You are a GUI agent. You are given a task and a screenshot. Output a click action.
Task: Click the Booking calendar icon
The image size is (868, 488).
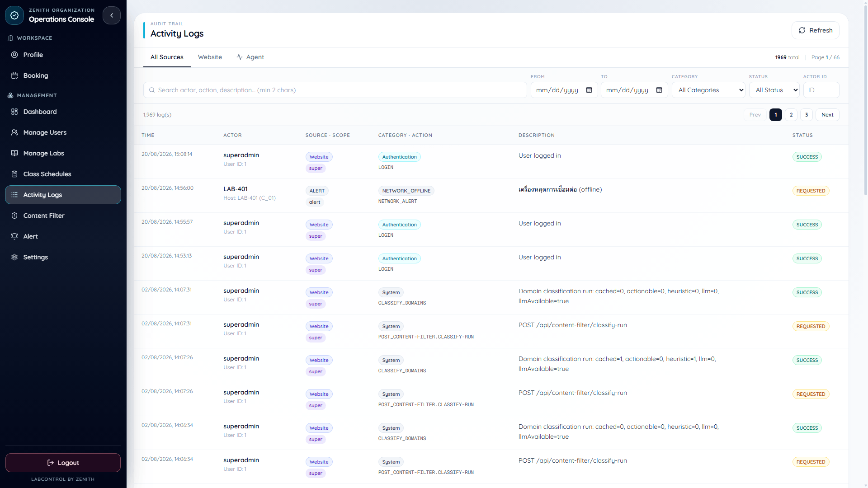point(14,75)
